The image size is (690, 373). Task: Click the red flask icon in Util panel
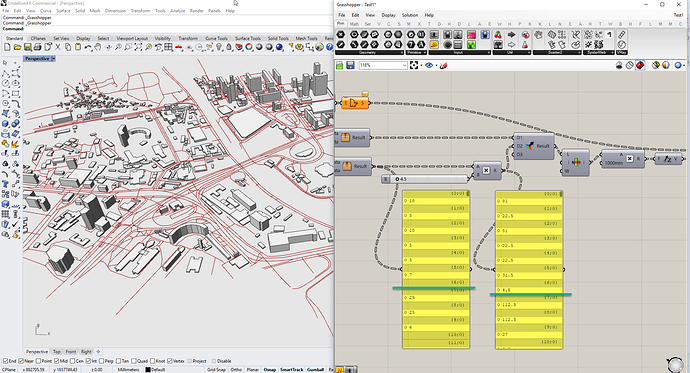[525, 44]
